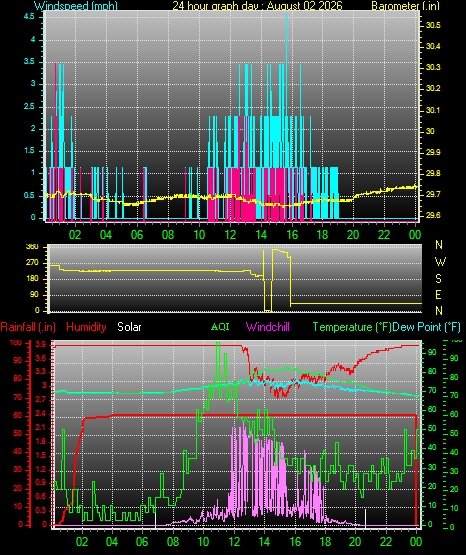
Task: Click the 2.7 rainfall axis value
Action: [x=41, y=400]
